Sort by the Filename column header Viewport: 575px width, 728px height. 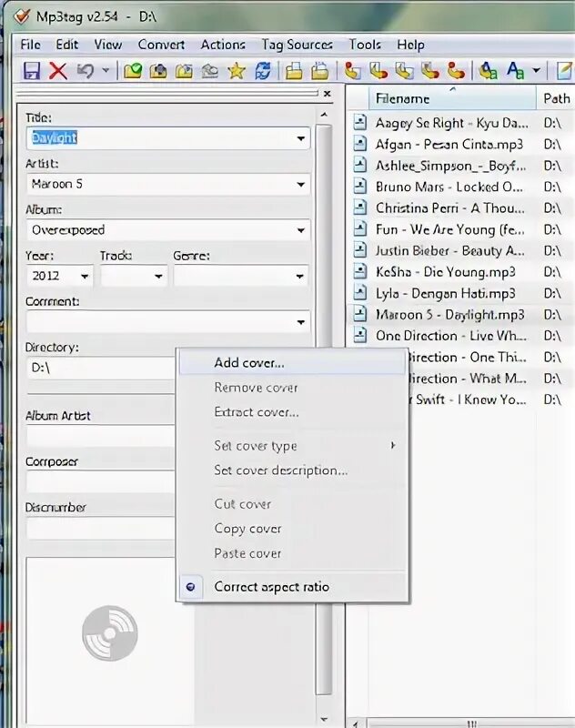coord(452,98)
